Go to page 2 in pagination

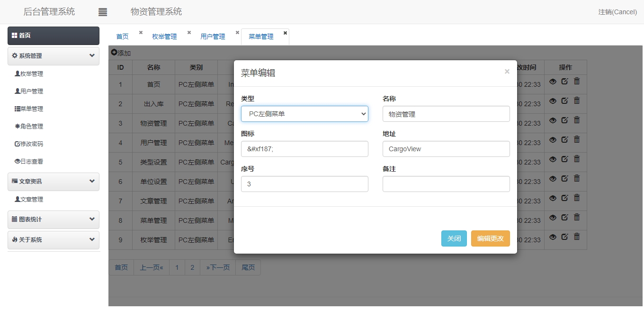192,267
